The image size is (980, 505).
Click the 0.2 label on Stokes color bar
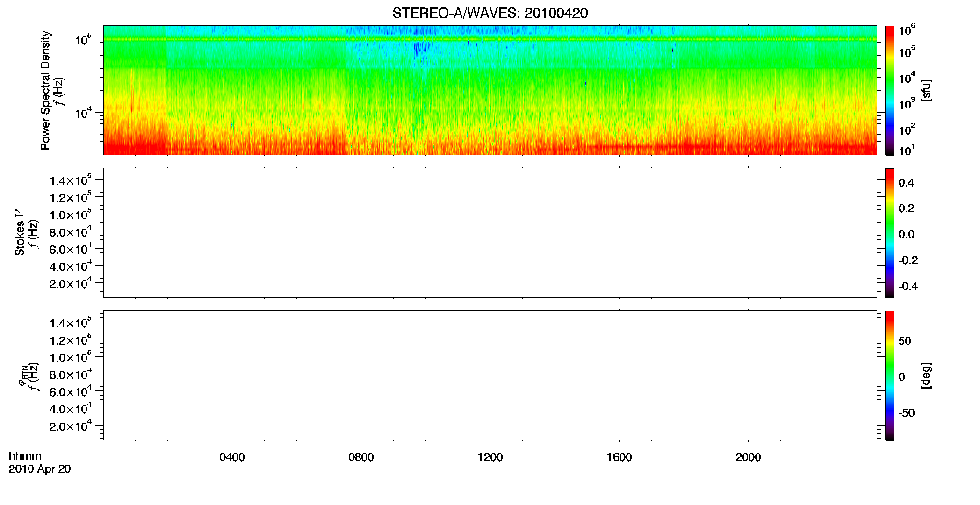click(x=906, y=209)
